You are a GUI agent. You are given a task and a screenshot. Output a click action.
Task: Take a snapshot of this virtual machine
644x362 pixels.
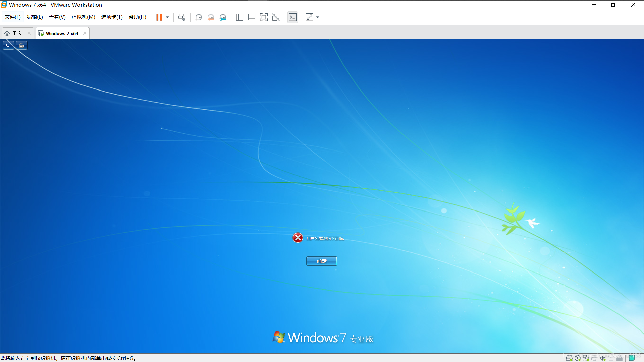click(199, 17)
